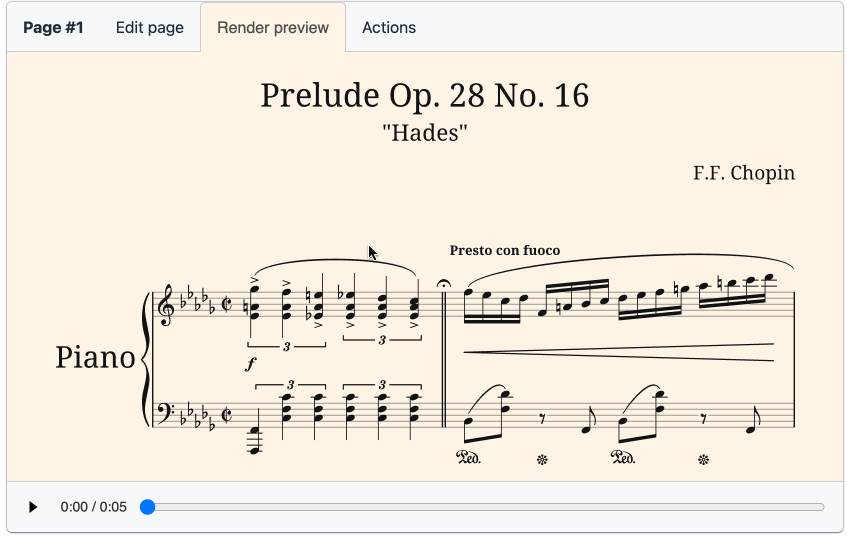Click the "Hades" subtitle text
The width and height of the screenshot is (847, 537).
[425, 133]
